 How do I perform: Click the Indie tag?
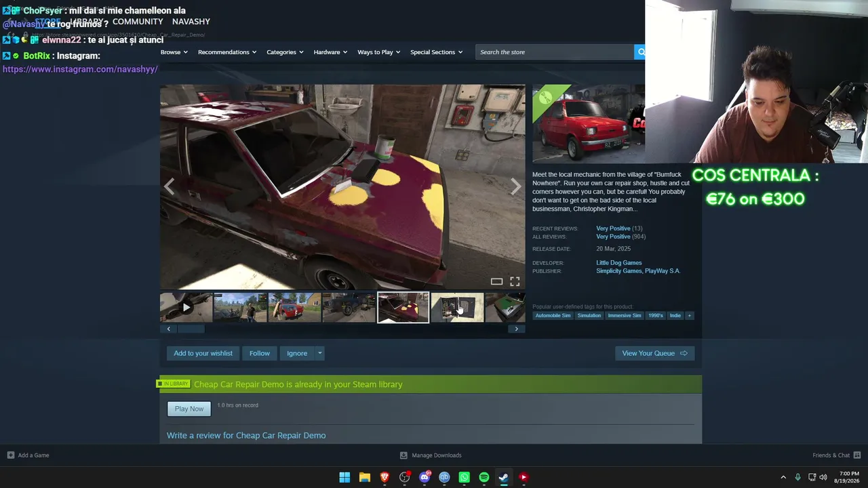click(x=675, y=315)
